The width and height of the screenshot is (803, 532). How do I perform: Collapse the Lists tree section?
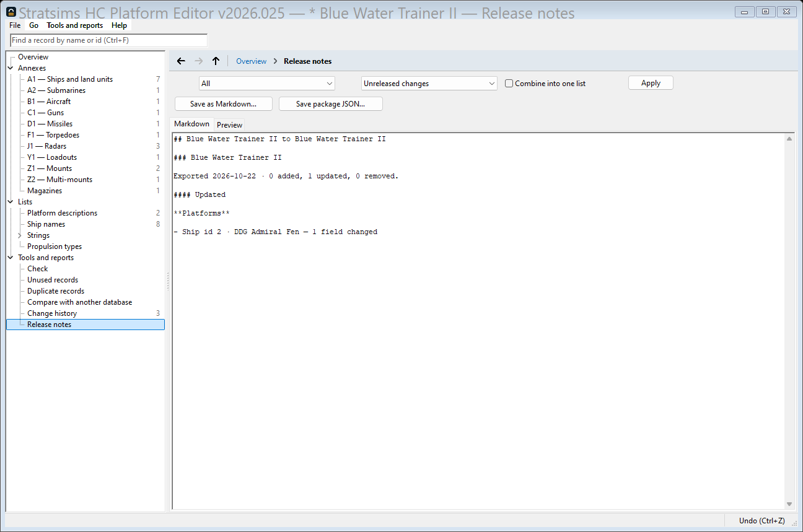coord(11,202)
